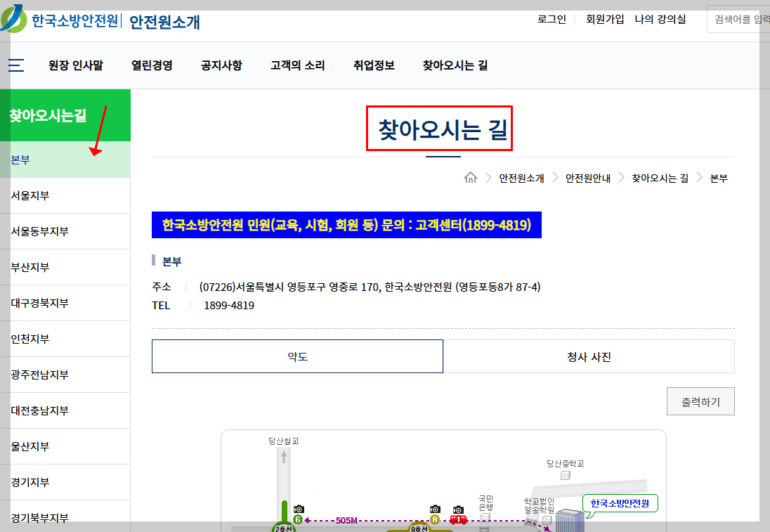Select 경기지부 in the sidebar
Screen dimensions: 770x532
pos(65,482)
